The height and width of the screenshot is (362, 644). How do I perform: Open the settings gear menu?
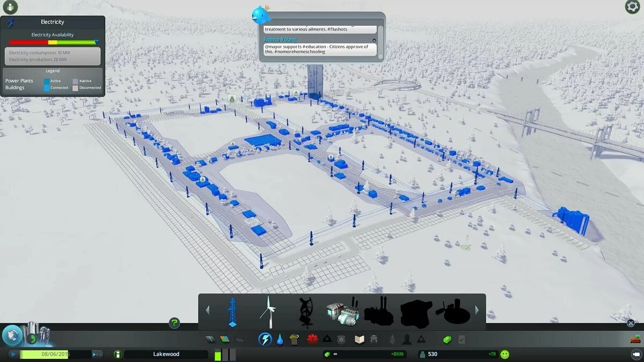(632, 7)
